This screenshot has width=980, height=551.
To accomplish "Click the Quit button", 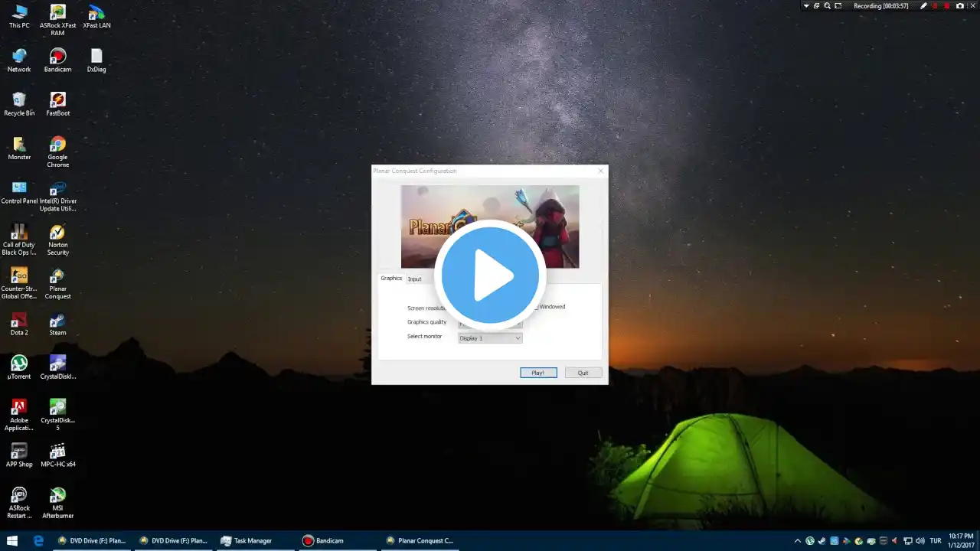I will pyautogui.click(x=583, y=373).
